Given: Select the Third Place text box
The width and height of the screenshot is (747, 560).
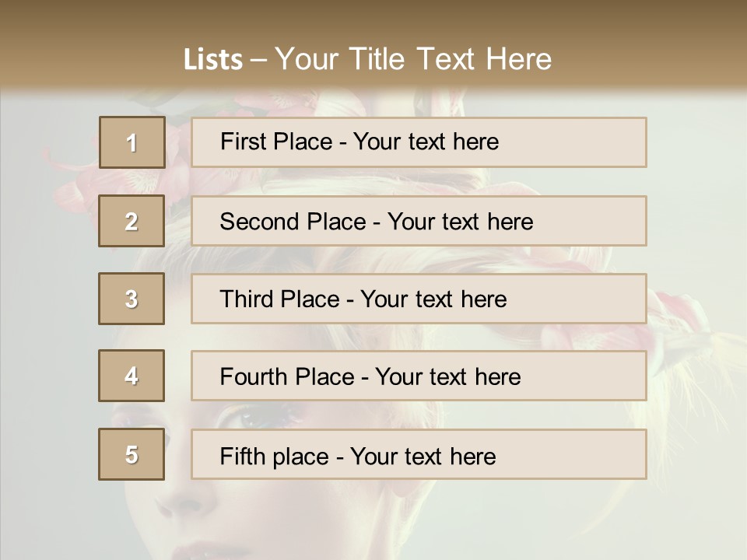Looking at the screenshot, I should [419, 299].
